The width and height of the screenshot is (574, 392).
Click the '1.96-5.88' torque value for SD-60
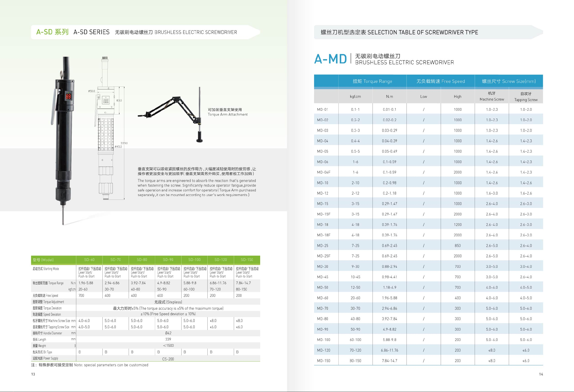pos(86,283)
